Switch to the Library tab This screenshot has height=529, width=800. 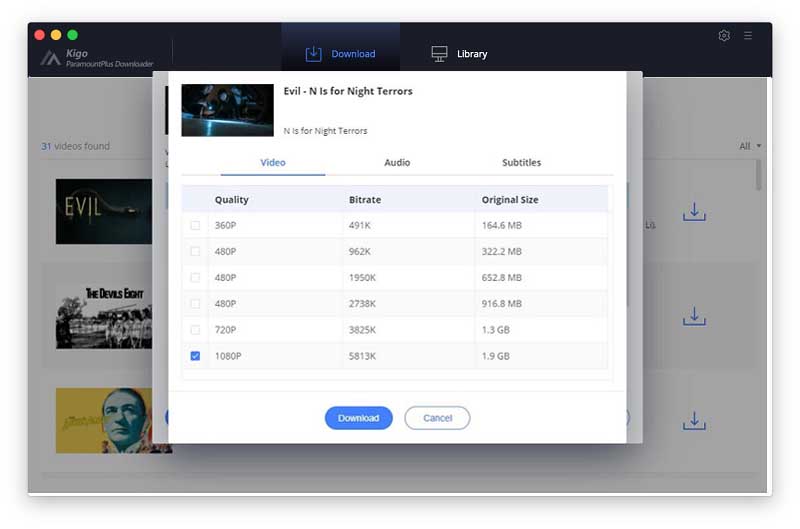[x=459, y=54]
